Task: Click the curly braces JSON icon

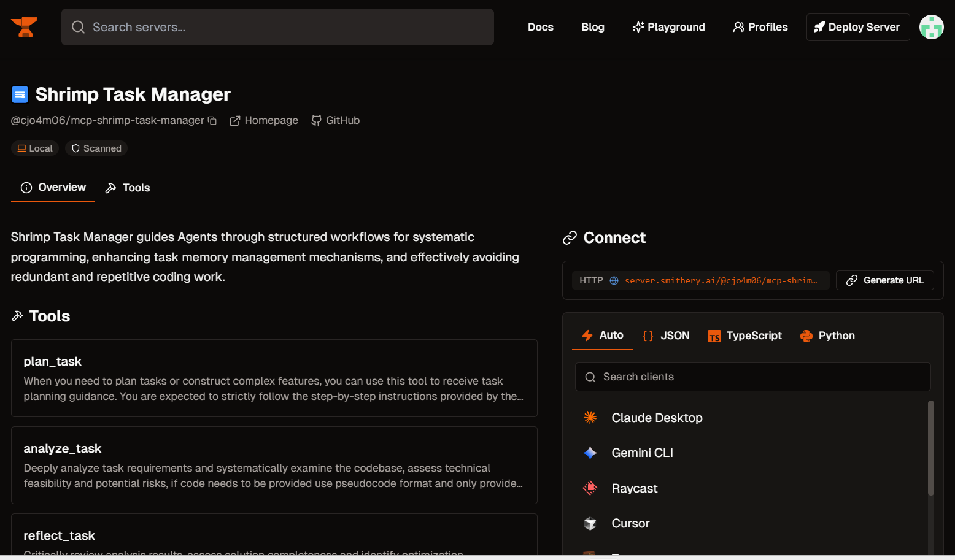Action: pyautogui.click(x=648, y=336)
